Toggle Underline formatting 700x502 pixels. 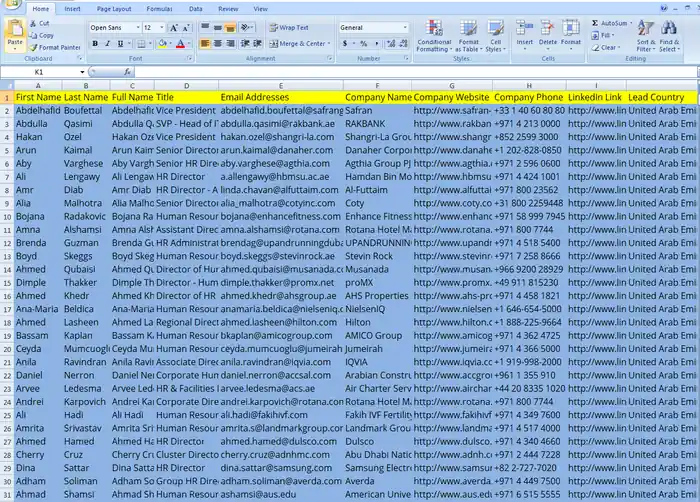(120, 44)
